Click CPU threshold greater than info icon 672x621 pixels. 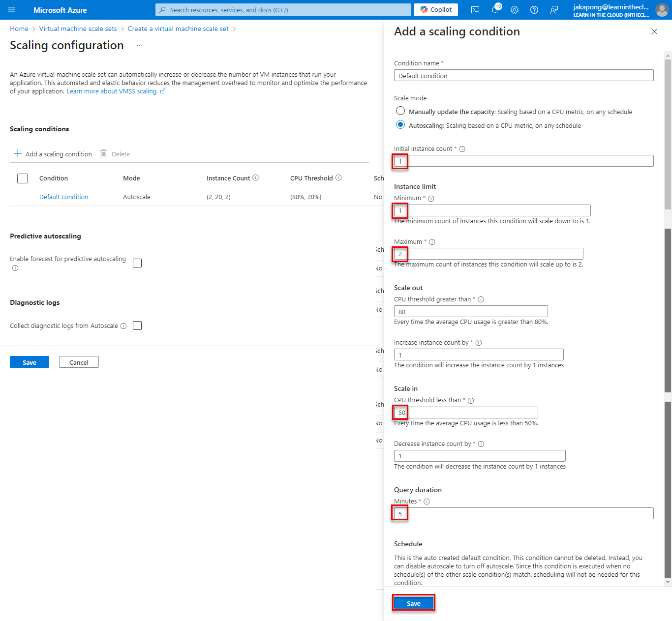481,299
